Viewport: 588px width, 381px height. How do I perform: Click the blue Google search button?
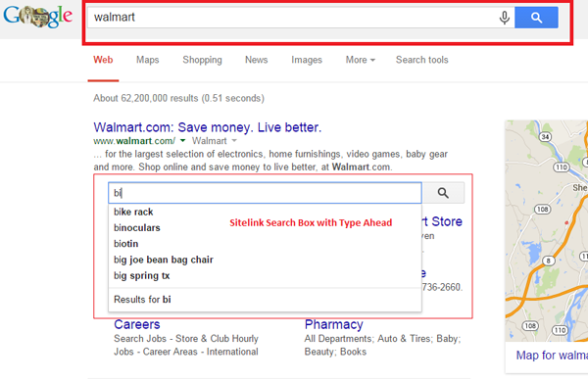[536, 18]
